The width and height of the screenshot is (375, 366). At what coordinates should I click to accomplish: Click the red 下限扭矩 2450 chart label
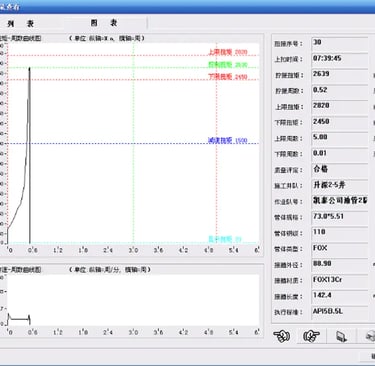(x=228, y=77)
